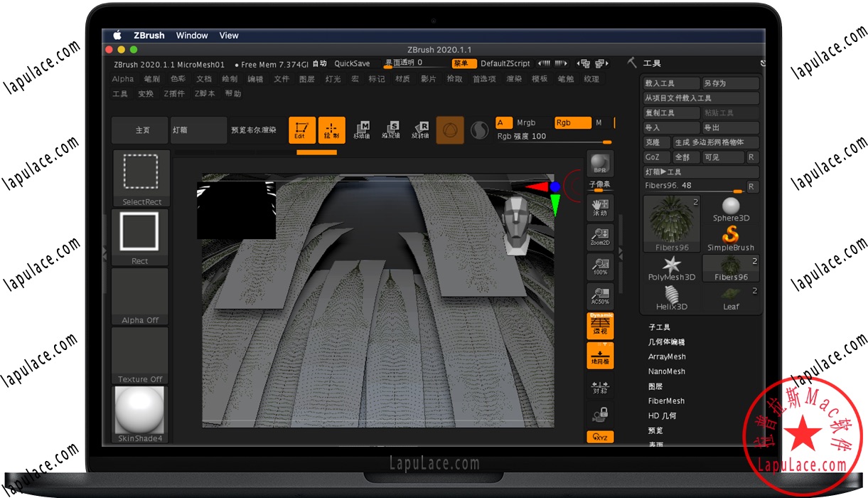This screenshot has width=868, height=498.
Task: Click the symmetry (对称) icon
Action: [x=600, y=388]
